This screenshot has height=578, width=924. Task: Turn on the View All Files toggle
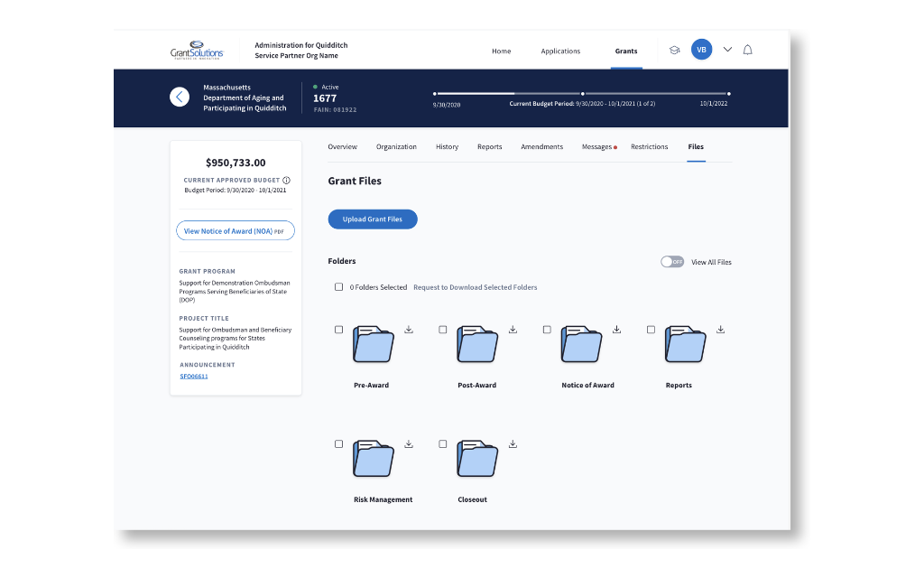coord(672,262)
